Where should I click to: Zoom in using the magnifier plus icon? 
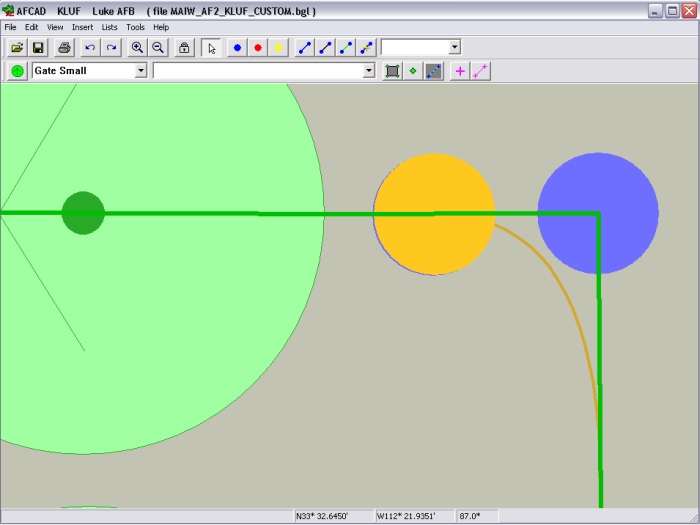[137, 47]
